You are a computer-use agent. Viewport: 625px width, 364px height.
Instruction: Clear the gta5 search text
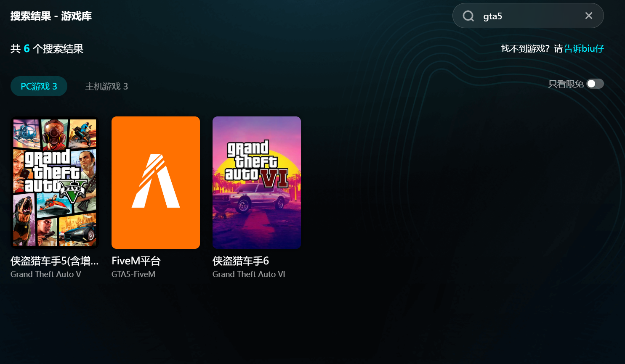pyautogui.click(x=589, y=16)
